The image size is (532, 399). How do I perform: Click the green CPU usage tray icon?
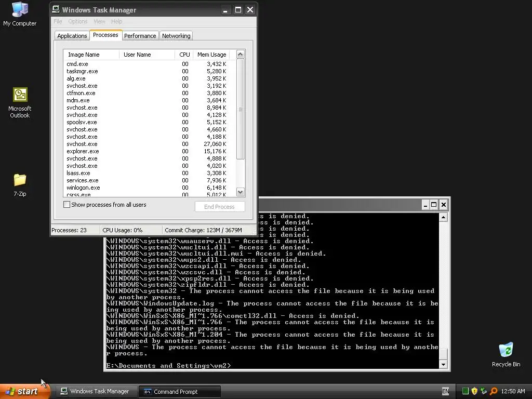click(465, 391)
